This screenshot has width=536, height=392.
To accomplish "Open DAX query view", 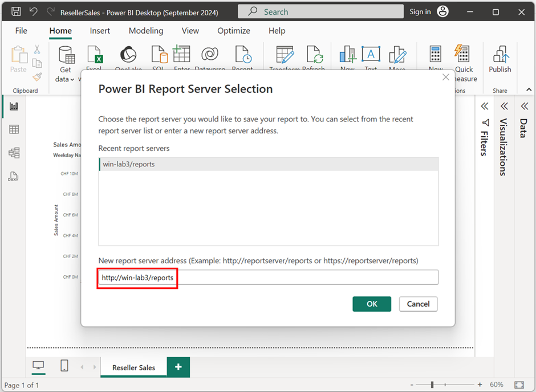I will pos(13,177).
